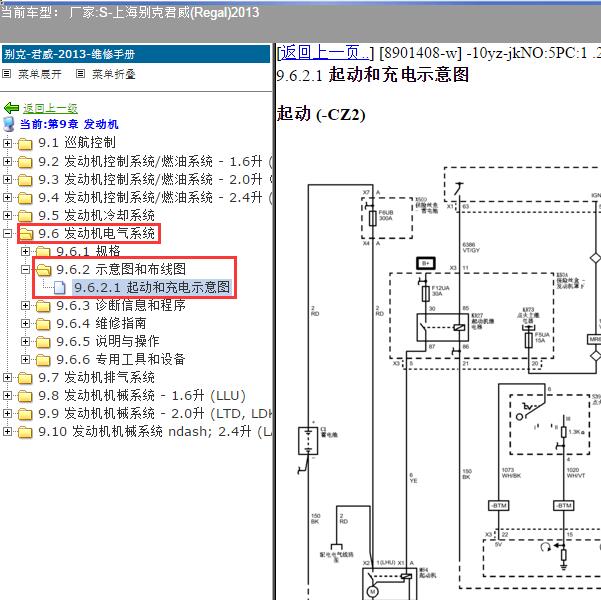Click folder icon for 9.4 发动机控制系统 2.4升
Screen dimensions: 601x600
point(25,198)
